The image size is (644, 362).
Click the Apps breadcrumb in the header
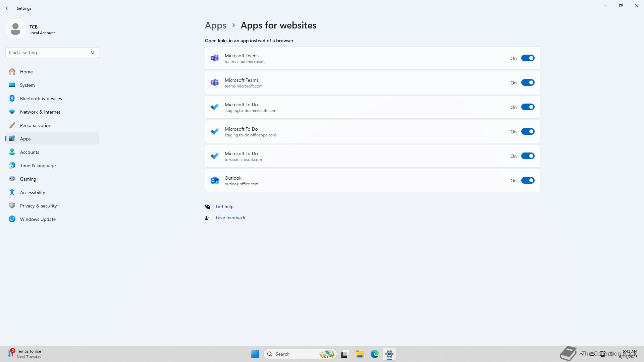coord(216,25)
